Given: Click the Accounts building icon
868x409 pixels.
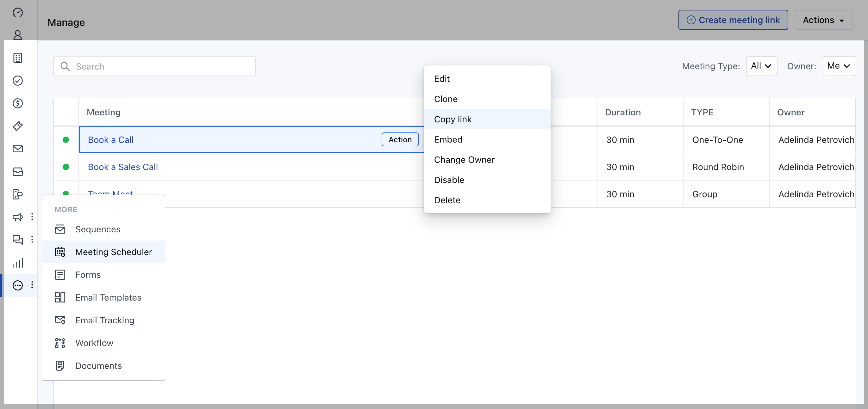Looking at the screenshot, I should coord(17,58).
